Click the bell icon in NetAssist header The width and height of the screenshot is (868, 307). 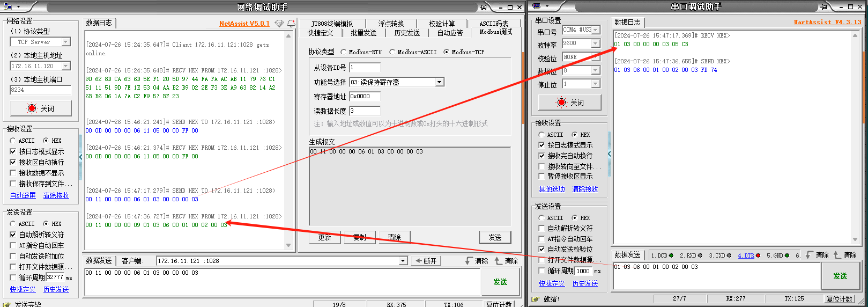291,24
